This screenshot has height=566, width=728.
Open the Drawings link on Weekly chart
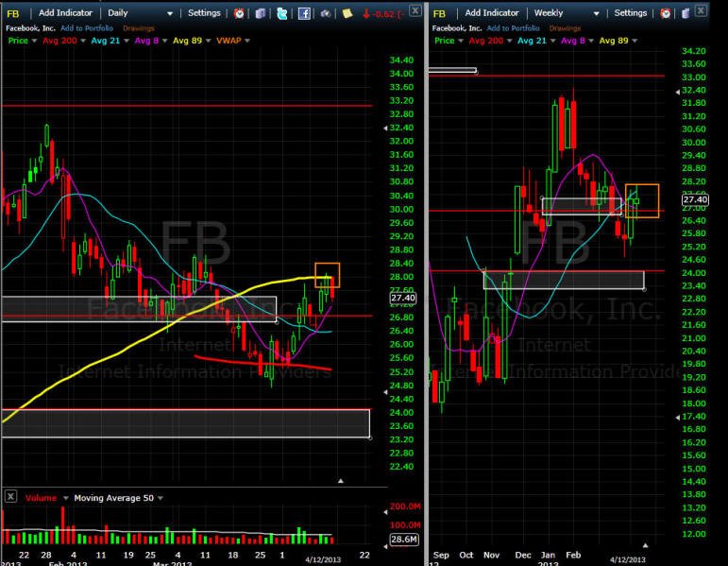tap(565, 28)
